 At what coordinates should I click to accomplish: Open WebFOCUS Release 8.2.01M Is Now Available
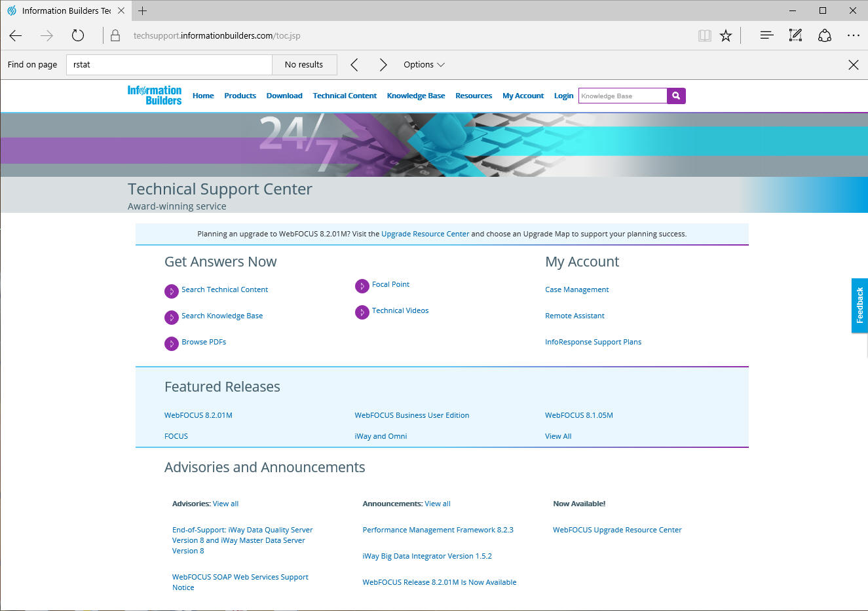pyautogui.click(x=440, y=582)
